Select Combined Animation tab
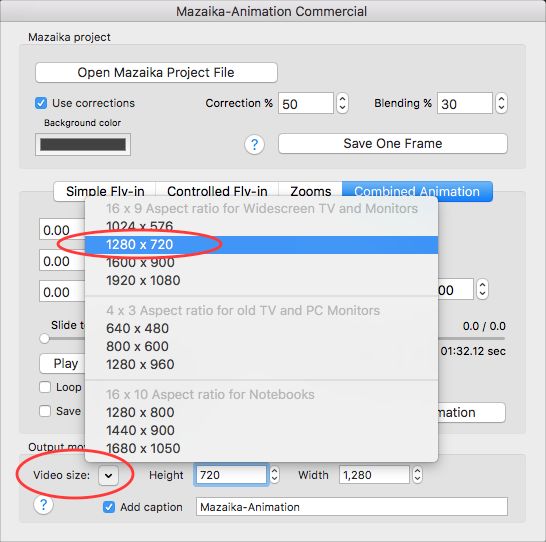Screen dimensions: 546x542 pos(417,191)
